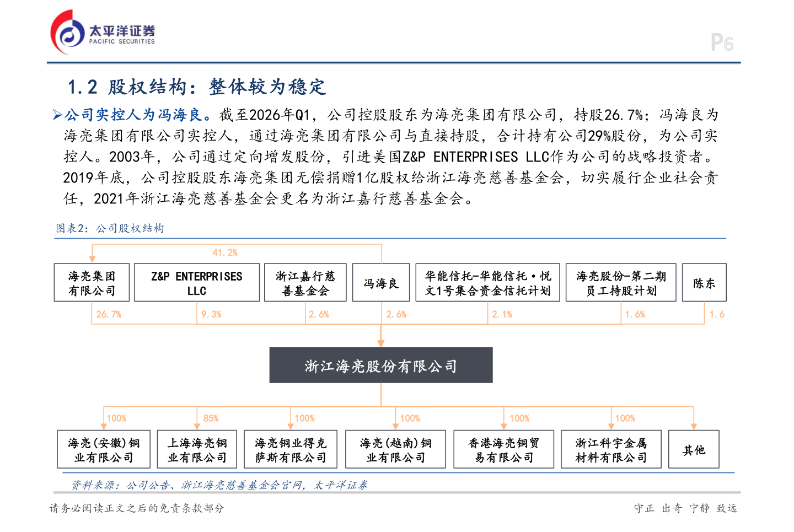Image resolution: width=794 pixels, height=532 pixels.
Task: Click the 浙江科宇金属材料有限公司 box
Action: [611, 449]
